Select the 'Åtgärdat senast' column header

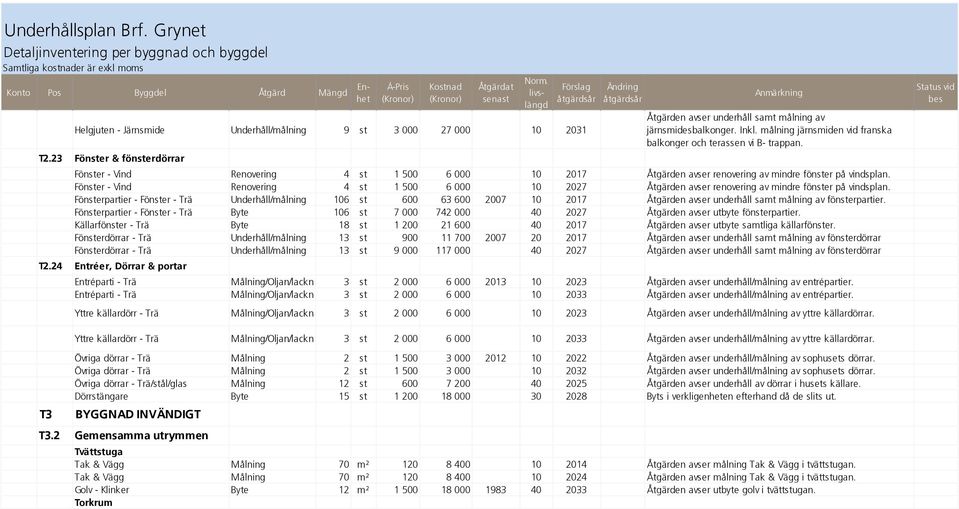(496, 93)
